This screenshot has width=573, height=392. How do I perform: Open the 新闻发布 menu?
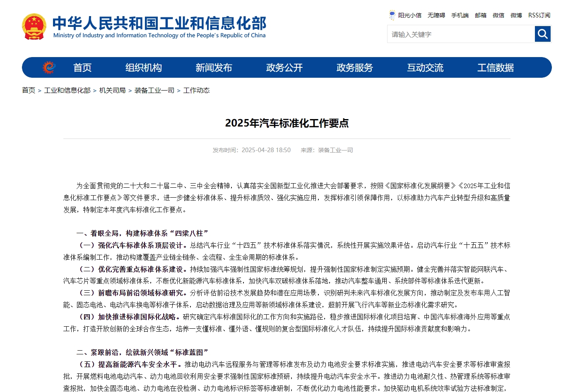214,67
